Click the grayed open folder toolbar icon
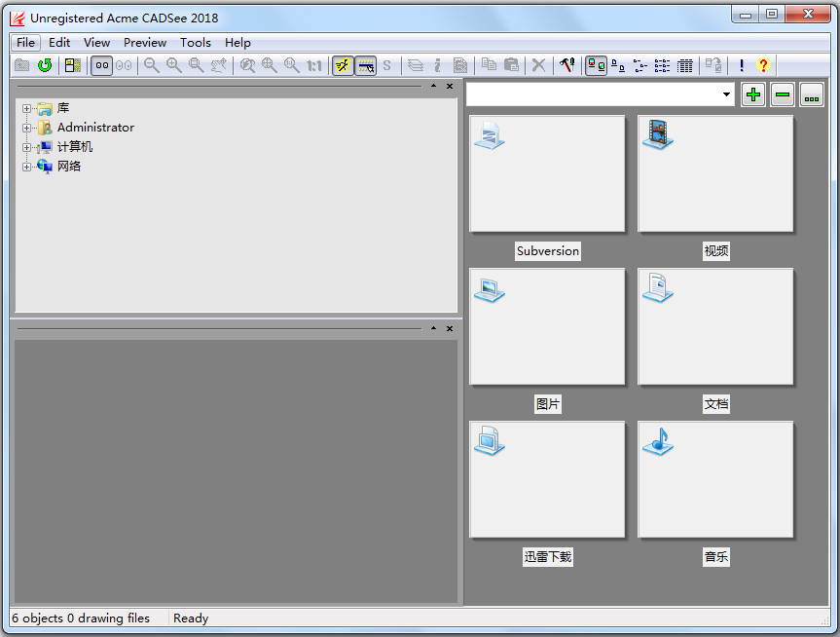This screenshot has height=637, width=840. [x=22, y=65]
